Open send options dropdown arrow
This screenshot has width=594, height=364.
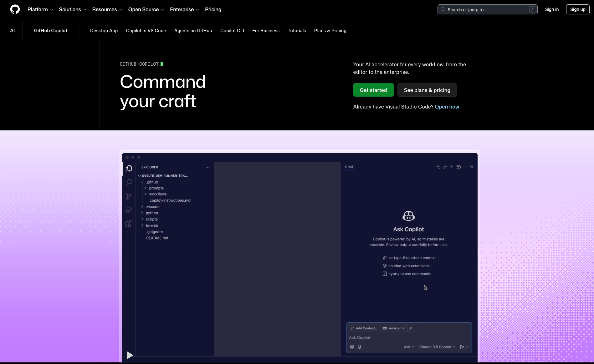pos(468,347)
